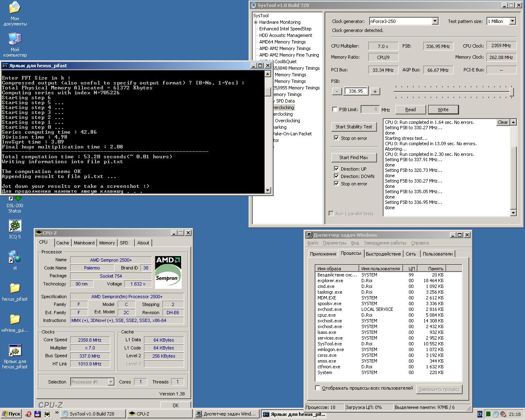The height and width of the screenshot is (420, 525).
Task: Click the third quick launch icon with yellow figure
Action: pyautogui.click(x=48, y=414)
